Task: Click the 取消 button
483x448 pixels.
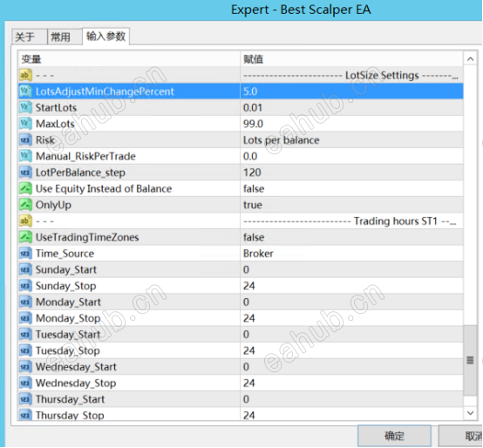Action: 461,436
